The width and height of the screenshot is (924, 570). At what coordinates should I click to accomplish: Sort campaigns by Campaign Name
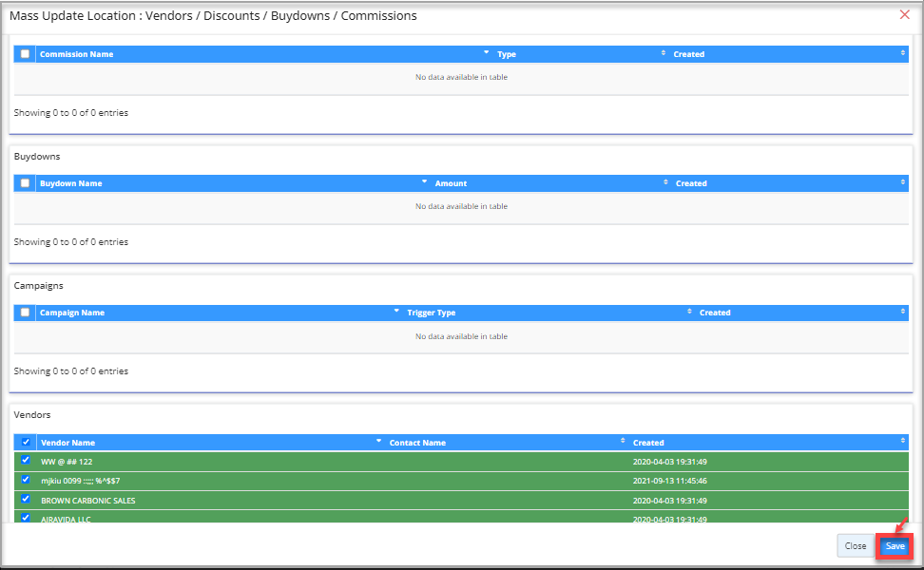click(x=220, y=313)
